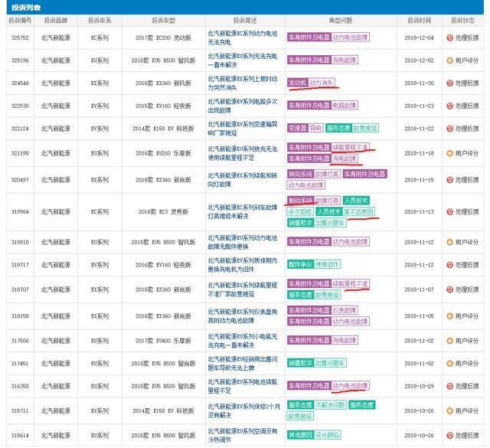Click the 电路故障 tag in row 322530
Image resolution: width=490 pixels, height=448 pixels.
(x=344, y=106)
